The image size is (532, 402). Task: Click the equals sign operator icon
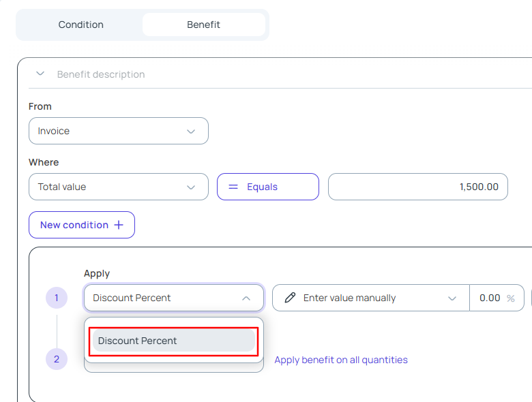tap(233, 187)
